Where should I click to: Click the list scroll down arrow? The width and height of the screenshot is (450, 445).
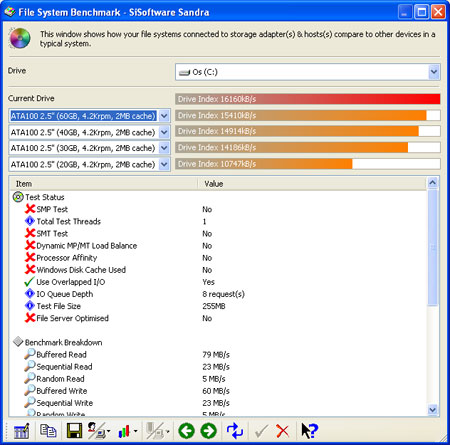(x=432, y=410)
